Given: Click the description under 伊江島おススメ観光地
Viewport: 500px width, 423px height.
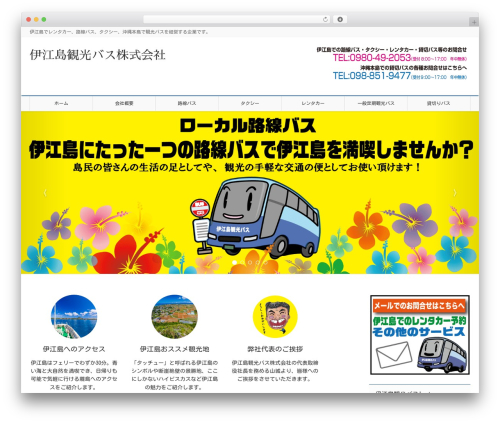Looking at the screenshot, I should pyautogui.click(x=174, y=375).
